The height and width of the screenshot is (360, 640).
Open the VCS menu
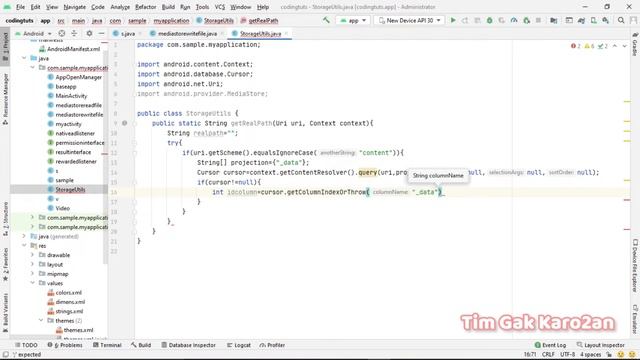pyautogui.click(x=220, y=7)
